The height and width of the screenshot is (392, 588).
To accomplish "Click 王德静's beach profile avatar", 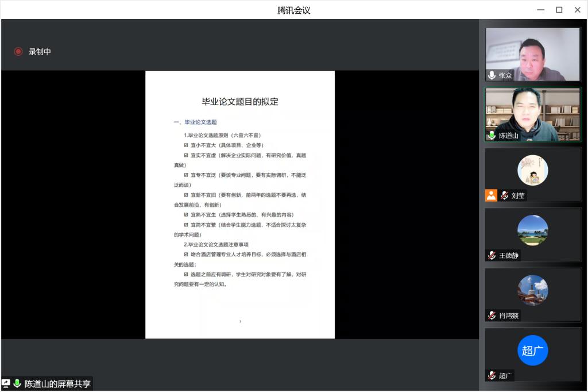I will click(x=532, y=230).
